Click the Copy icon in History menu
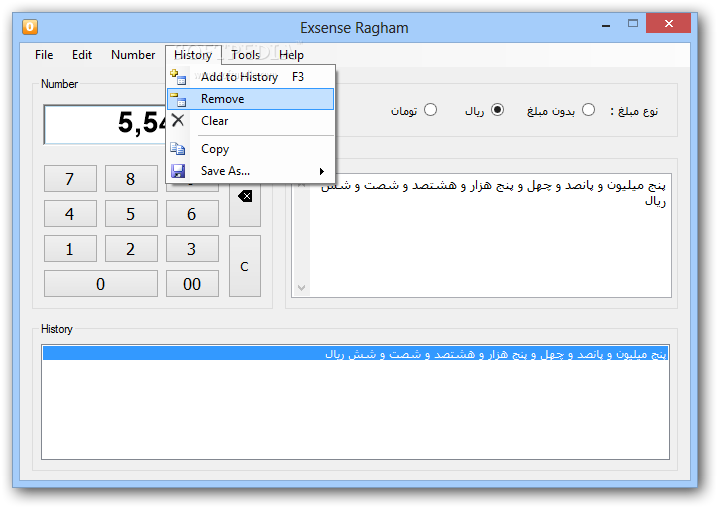Screen dimensions: 718x508 (178, 149)
